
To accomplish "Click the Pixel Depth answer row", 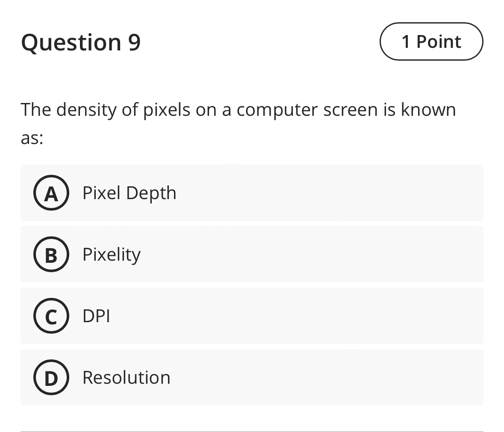I will (251, 193).
